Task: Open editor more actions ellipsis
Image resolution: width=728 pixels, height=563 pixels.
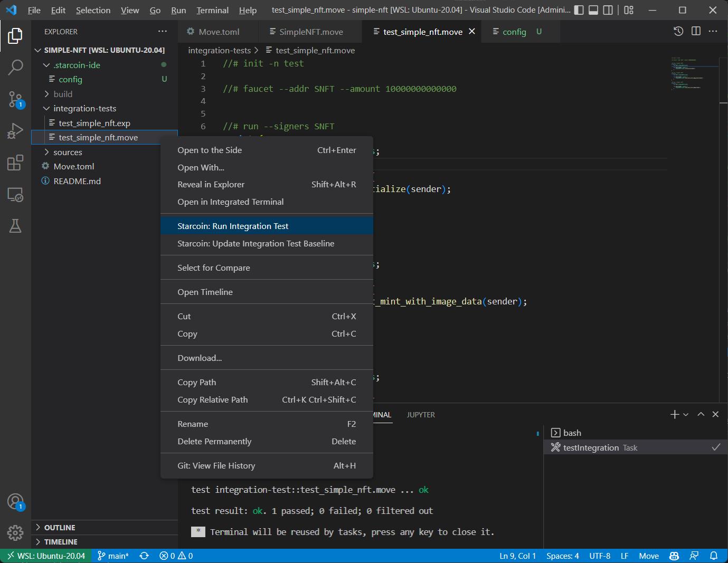Action: (x=713, y=32)
